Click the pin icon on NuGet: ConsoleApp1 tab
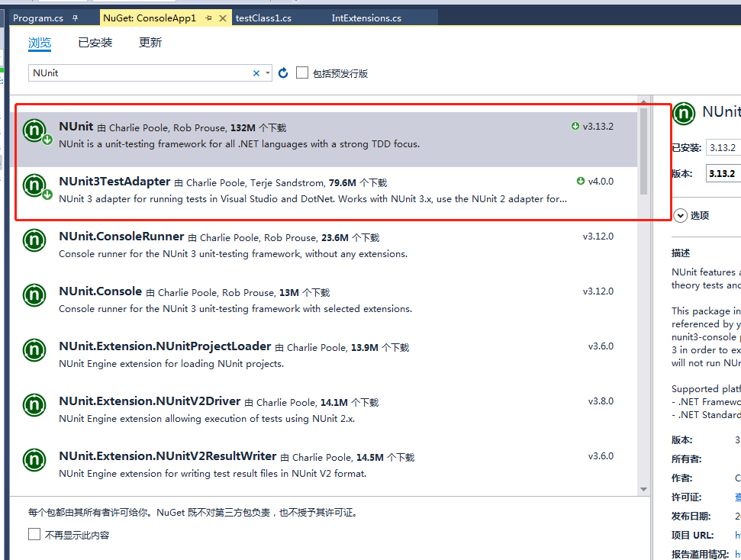 [209, 18]
